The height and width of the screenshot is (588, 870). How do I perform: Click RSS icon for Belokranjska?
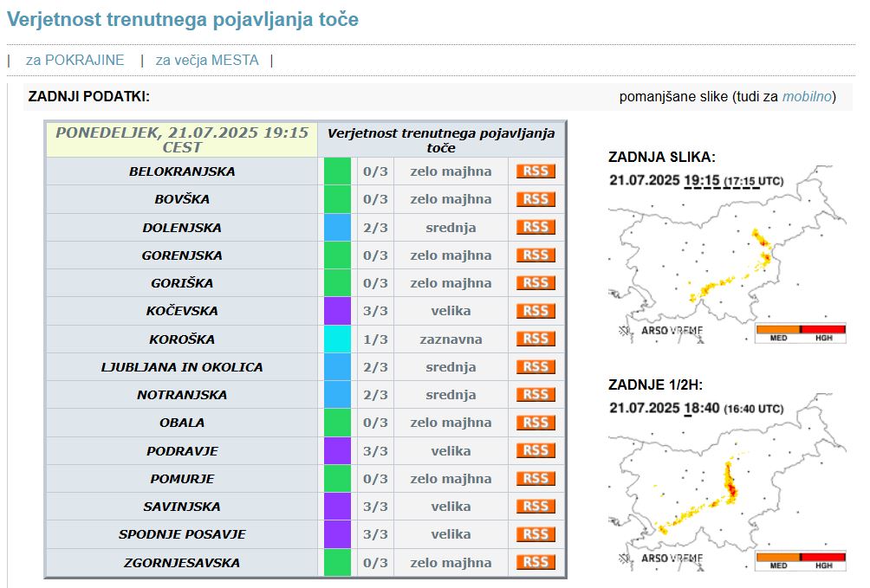[536, 171]
